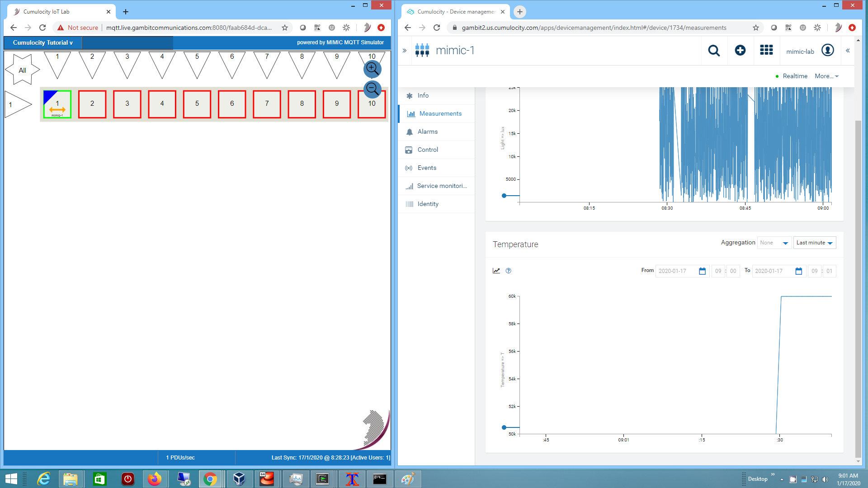Click the mqtt.live.gambitcommunications.com address bar
The width and height of the screenshot is (868, 488).
click(x=189, y=28)
